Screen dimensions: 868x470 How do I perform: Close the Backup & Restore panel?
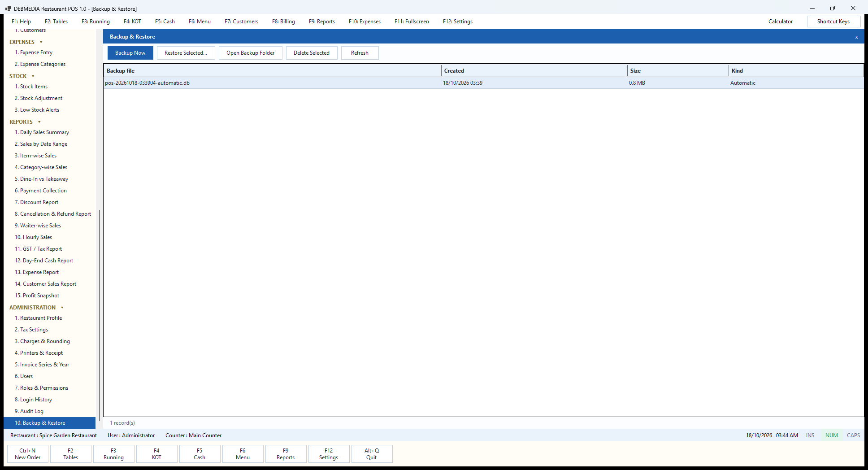point(856,37)
